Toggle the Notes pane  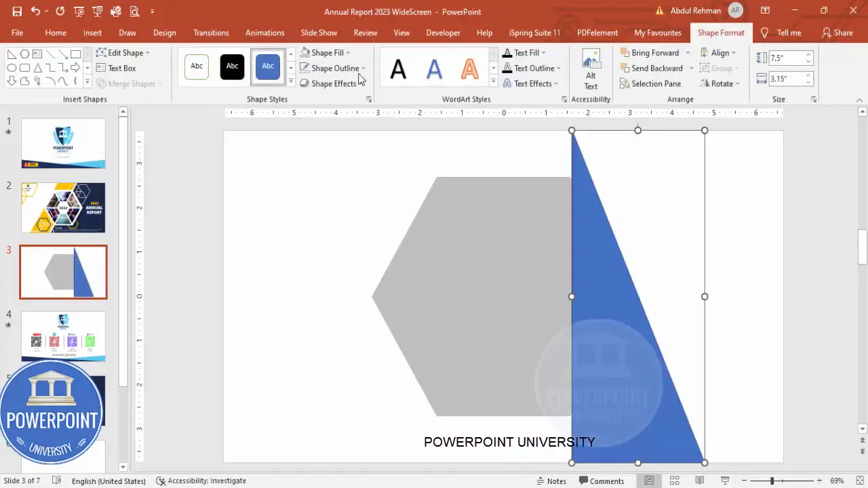coord(551,481)
